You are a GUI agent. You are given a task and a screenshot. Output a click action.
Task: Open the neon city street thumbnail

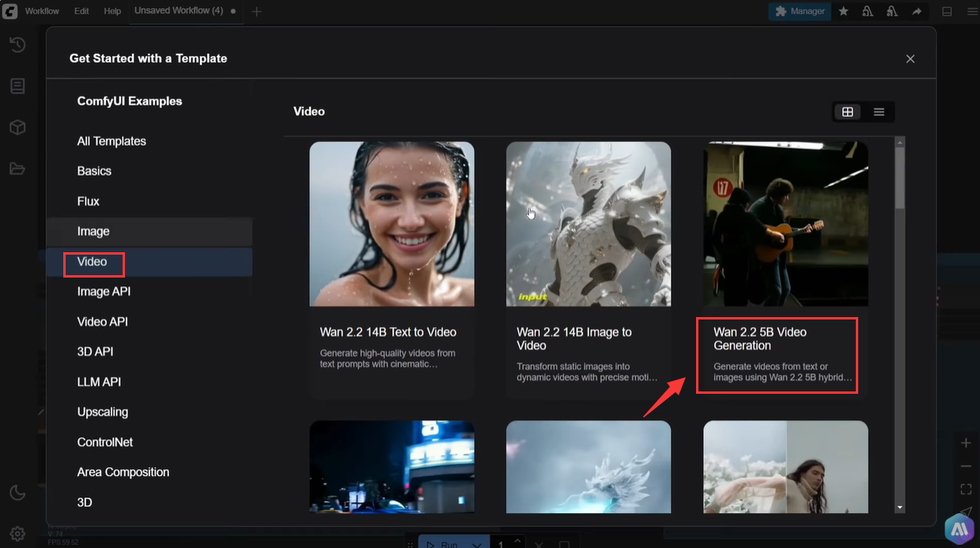(392, 467)
